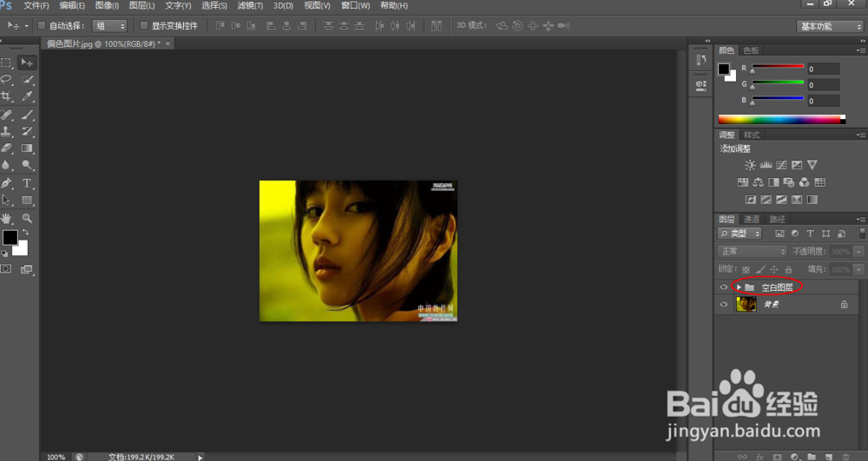Swap foreground and background colors
868x461 pixels.
tap(25, 233)
